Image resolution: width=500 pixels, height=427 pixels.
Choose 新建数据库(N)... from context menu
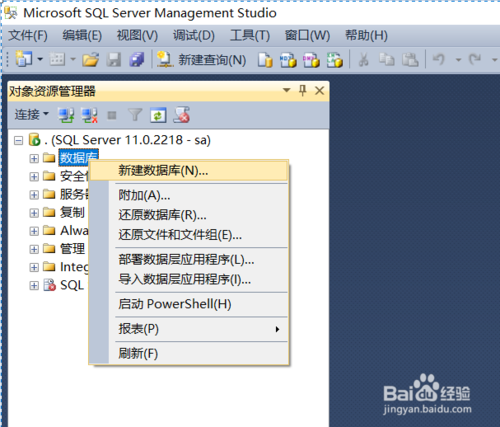pyautogui.click(x=189, y=171)
